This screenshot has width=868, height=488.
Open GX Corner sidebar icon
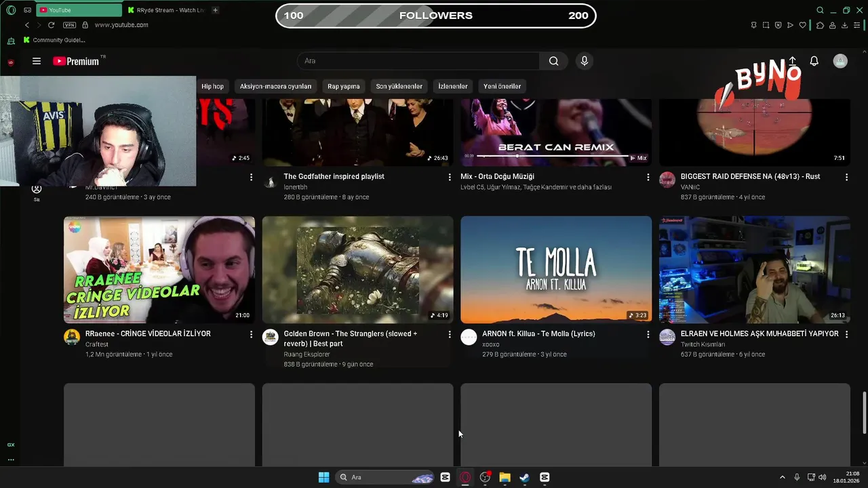click(11, 445)
